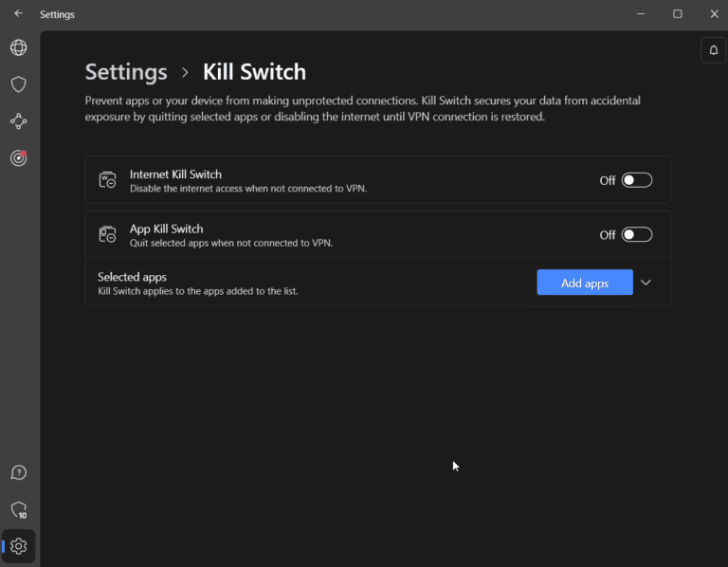Click the App Kill Switch row icon

[107, 234]
